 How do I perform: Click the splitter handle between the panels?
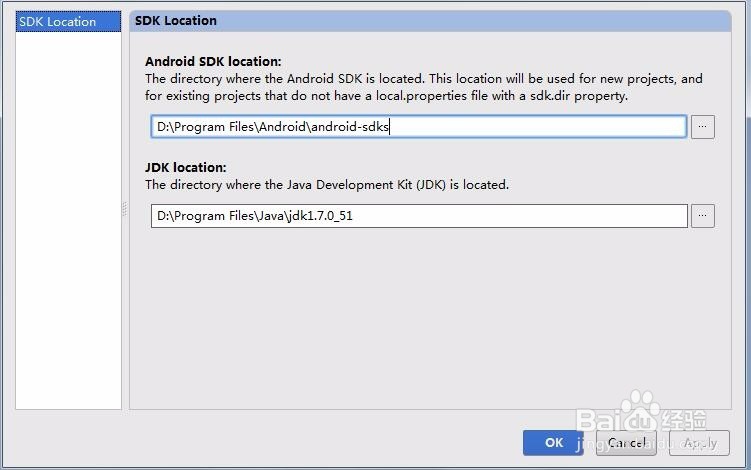coord(125,209)
